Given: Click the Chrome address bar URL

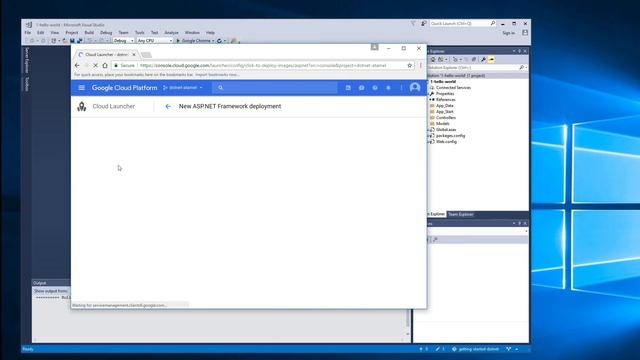Looking at the screenshot, I should coord(263,65).
